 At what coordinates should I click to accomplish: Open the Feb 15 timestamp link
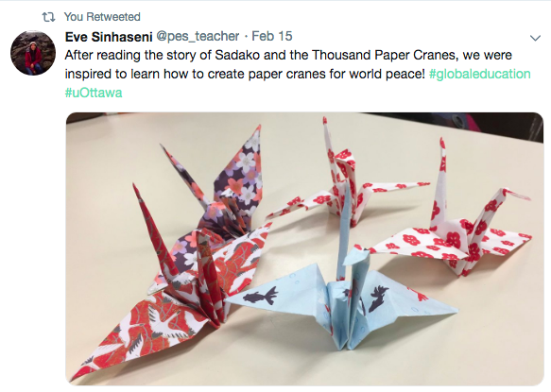[272, 36]
